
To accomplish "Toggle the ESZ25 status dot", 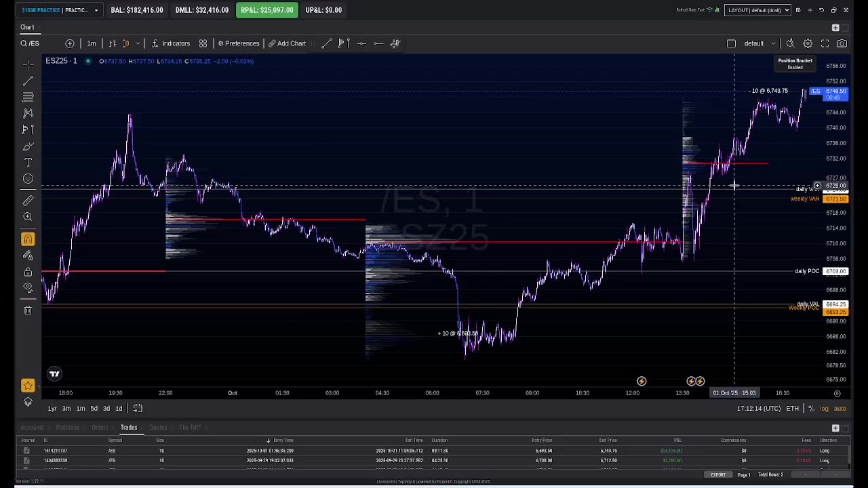I will pyautogui.click(x=87, y=61).
